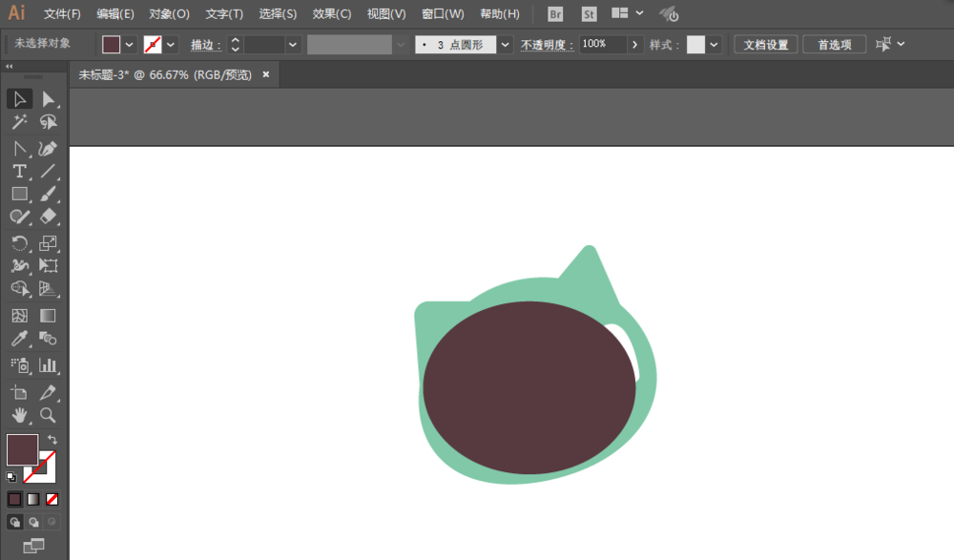The image size is (954, 560).
Task: Select the Magic Wand tool
Action: [x=19, y=122]
